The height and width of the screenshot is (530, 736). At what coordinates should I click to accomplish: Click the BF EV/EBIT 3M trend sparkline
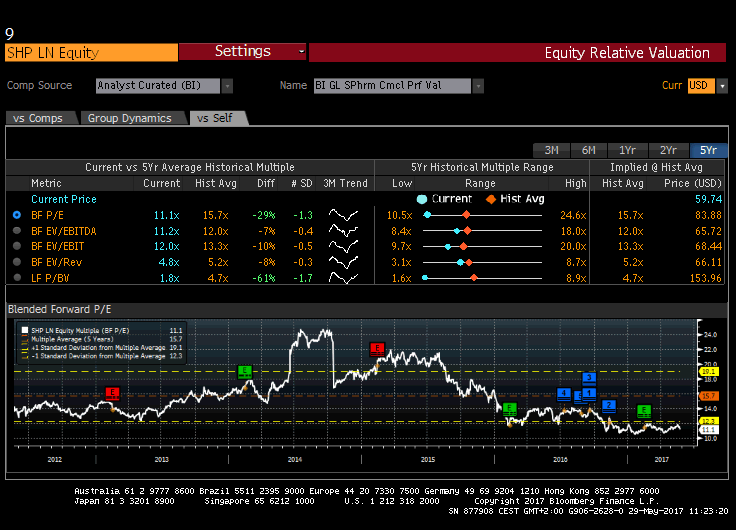[x=344, y=246]
